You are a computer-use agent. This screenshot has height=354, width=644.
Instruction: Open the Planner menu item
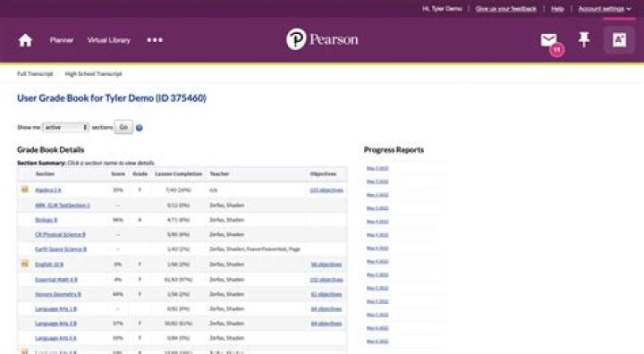click(x=62, y=40)
